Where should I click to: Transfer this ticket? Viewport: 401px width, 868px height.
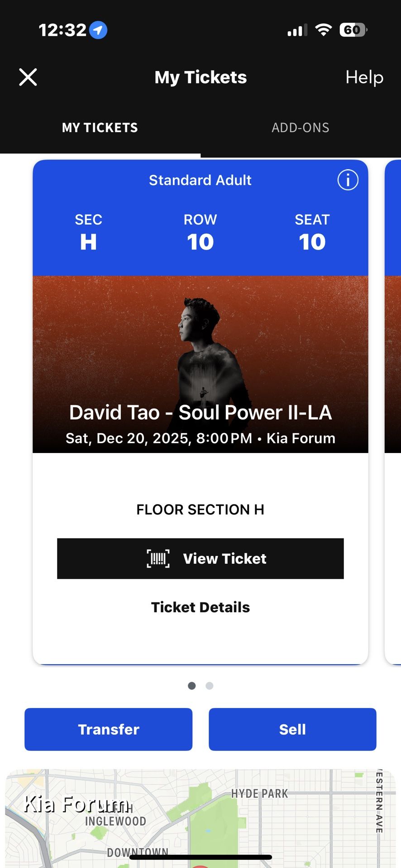[x=108, y=729]
